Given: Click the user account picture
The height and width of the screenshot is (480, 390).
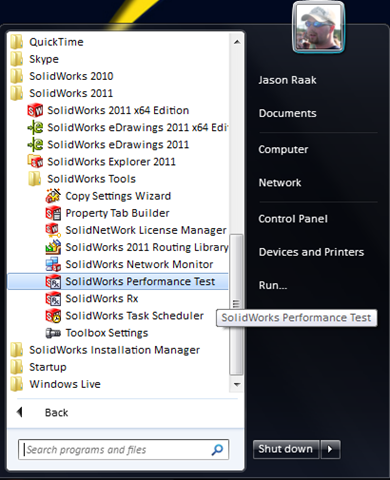Looking at the screenshot, I should click(x=318, y=27).
